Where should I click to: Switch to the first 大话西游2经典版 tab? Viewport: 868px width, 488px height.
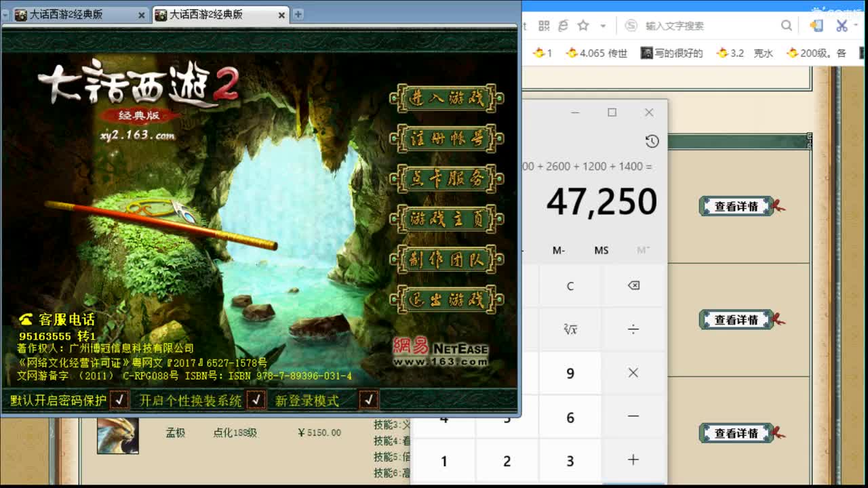tap(80, 14)
